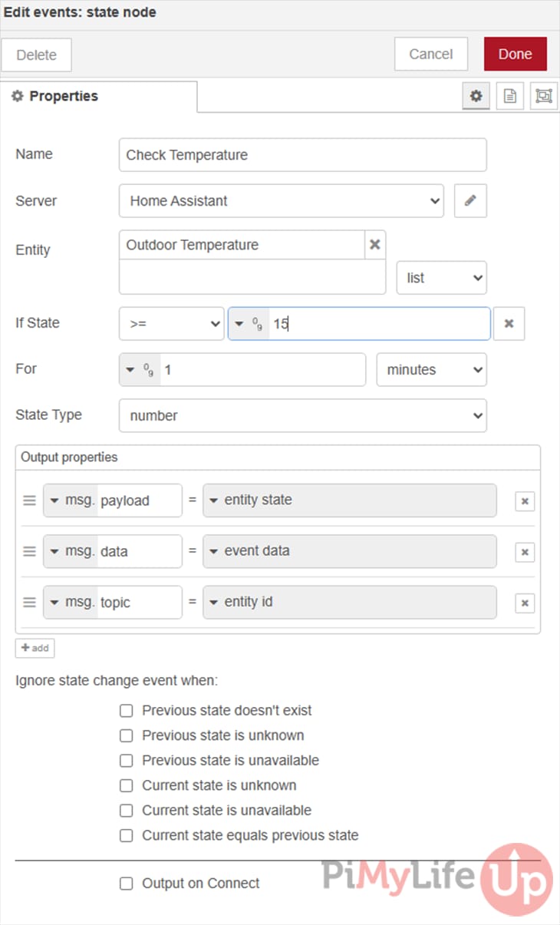Click the pencil icon to edit server

tap(470, 201)
